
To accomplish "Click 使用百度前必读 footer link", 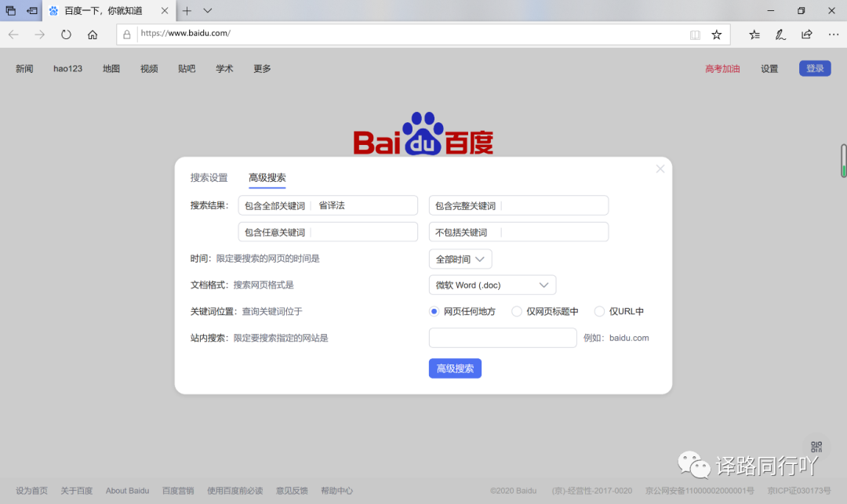I will pyautogui.click(x=235, y=491).
